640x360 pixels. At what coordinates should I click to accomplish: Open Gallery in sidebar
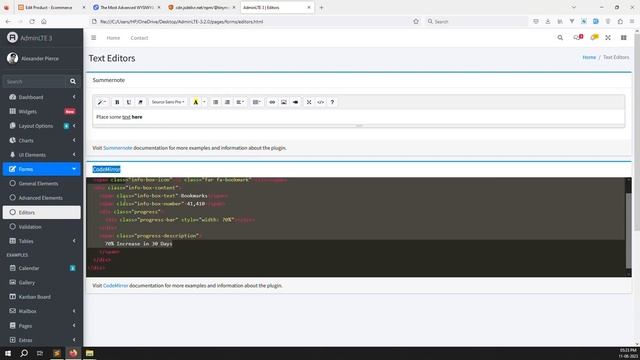[x=42, y=282]
